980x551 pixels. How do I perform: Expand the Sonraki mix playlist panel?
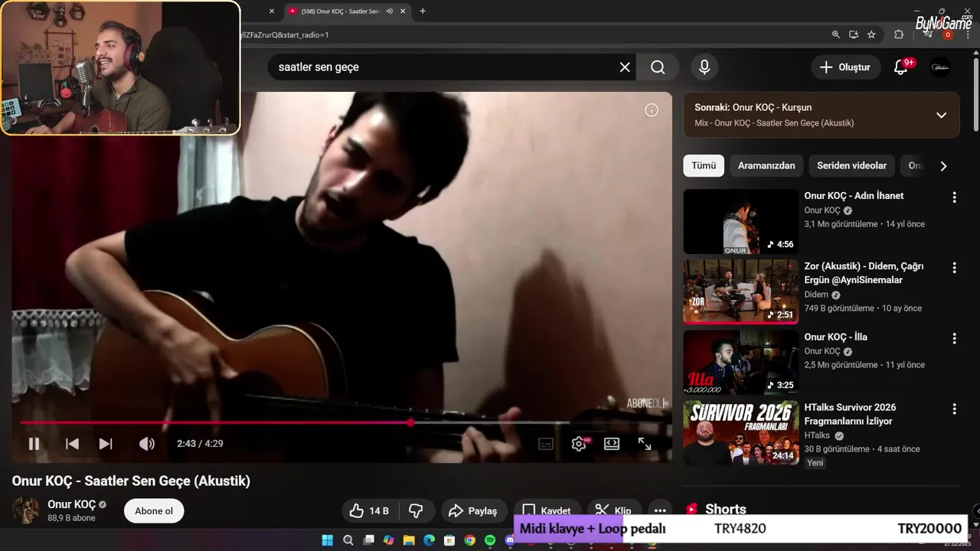coord(941,115)
